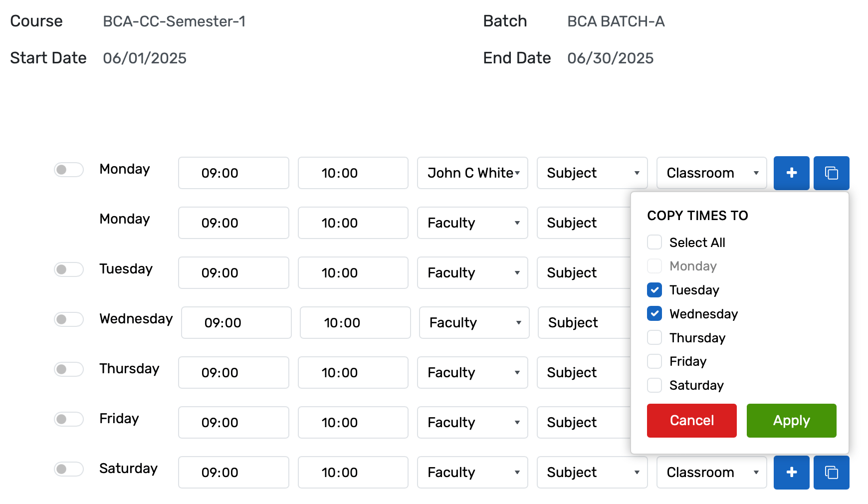Open the Subject dropdown on Monday's row
This screenshot has width=868, height=504.
pos(592,173)
